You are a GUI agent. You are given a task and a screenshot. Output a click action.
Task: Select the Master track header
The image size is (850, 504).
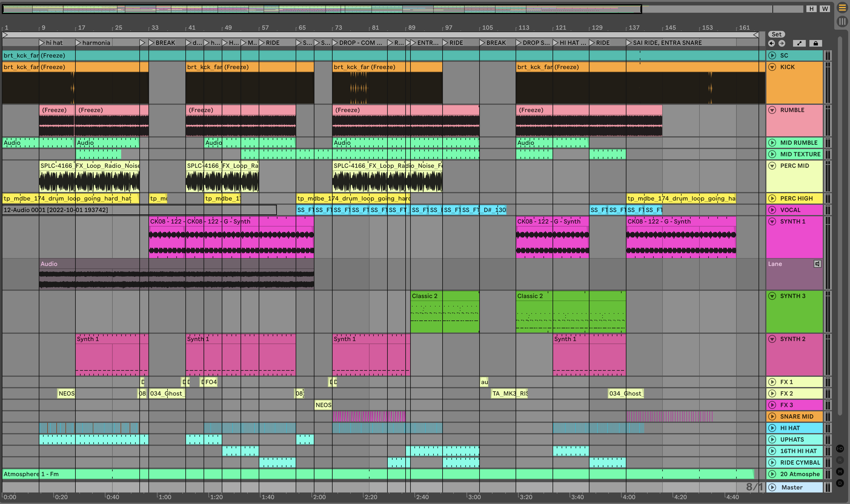[792, 487]
